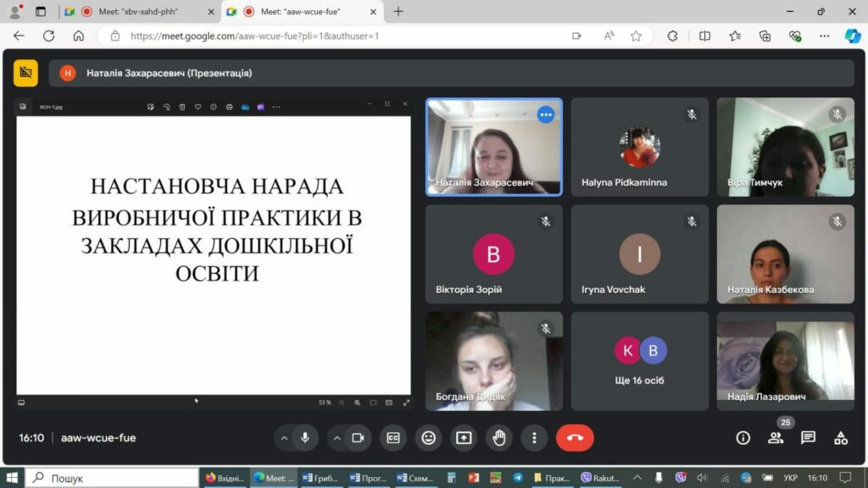Toggle the camera on or off
The height and width of the screenshot is (488, 868).
(358, 438)
